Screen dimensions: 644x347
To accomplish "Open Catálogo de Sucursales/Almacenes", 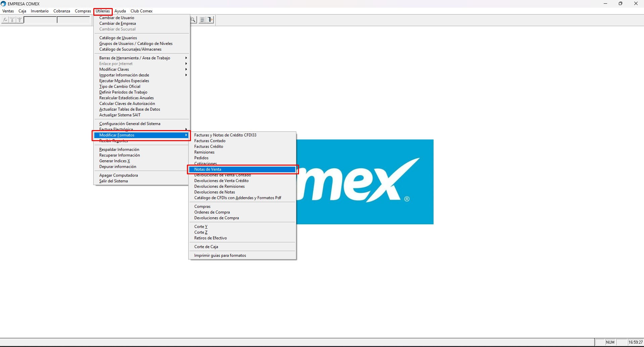I will pyautogui.click(x=142, y=49).
